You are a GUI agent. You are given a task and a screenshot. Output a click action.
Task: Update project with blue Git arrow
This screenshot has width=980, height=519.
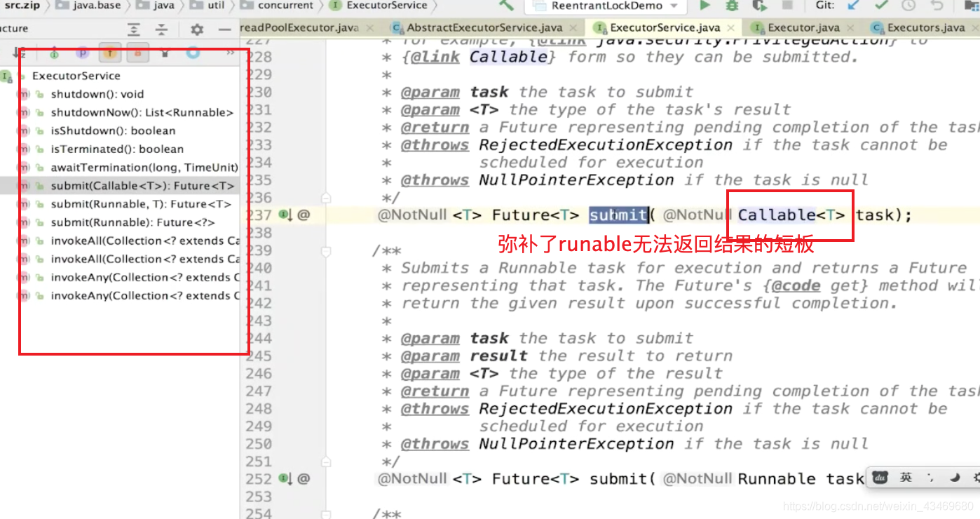(x=853, y=5)
